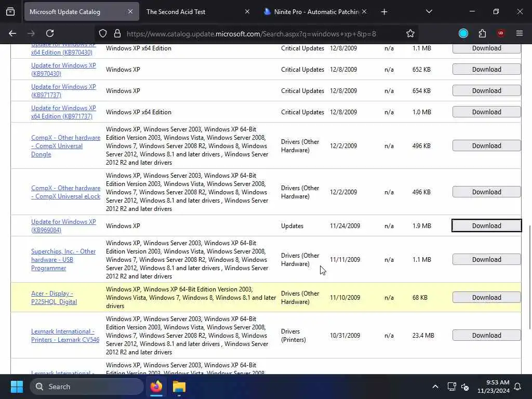Click the 11/11/2009 date cell
Screen dimensions: 532x399
345,260
